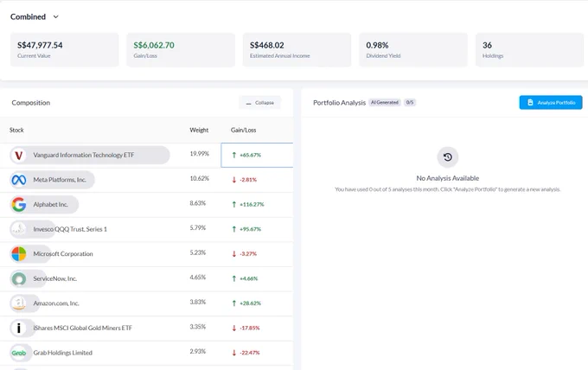Image resolution: width=588 pixels, height=370 pixels.
Task: Collapse the Composition panel
Action: point(260,103)
